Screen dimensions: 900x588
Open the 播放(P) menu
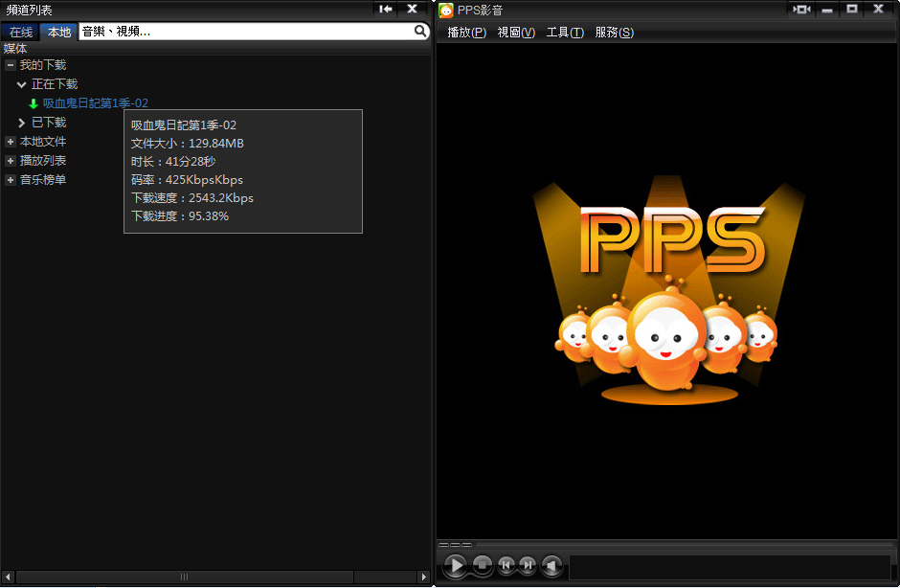466,33
